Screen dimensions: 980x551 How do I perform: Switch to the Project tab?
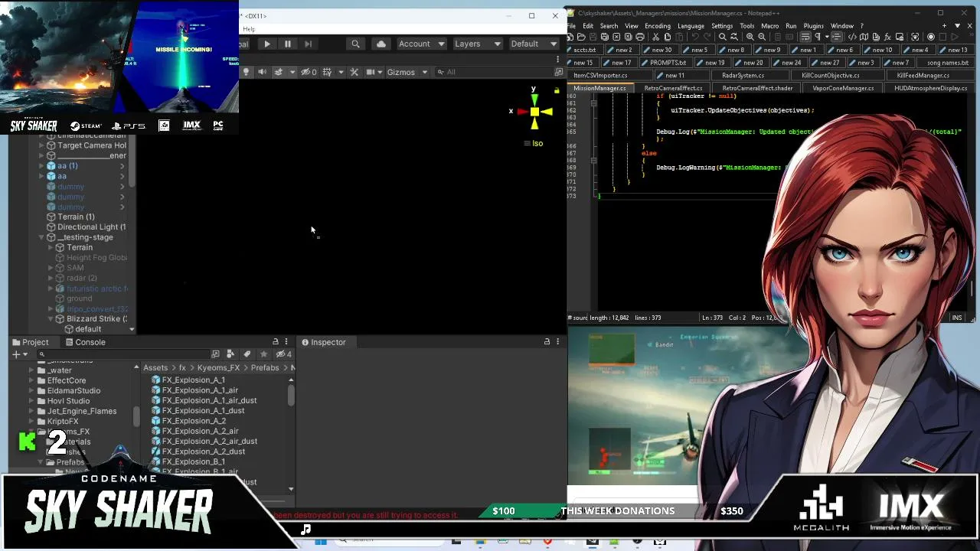(31, 342)
